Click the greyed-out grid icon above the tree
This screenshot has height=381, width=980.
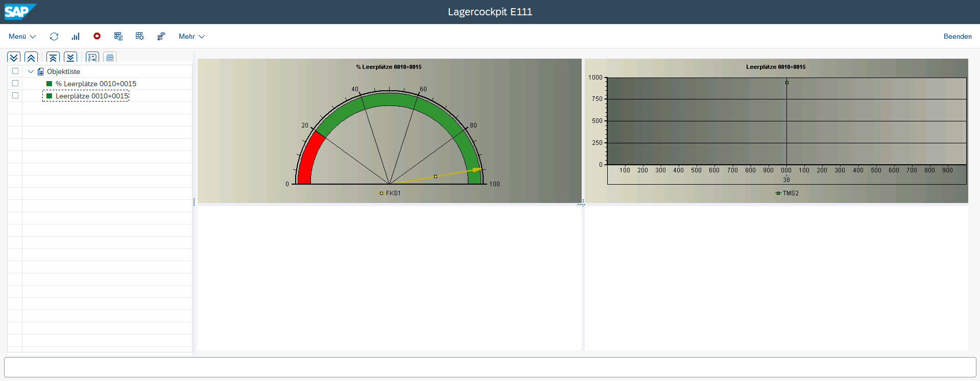110,57
